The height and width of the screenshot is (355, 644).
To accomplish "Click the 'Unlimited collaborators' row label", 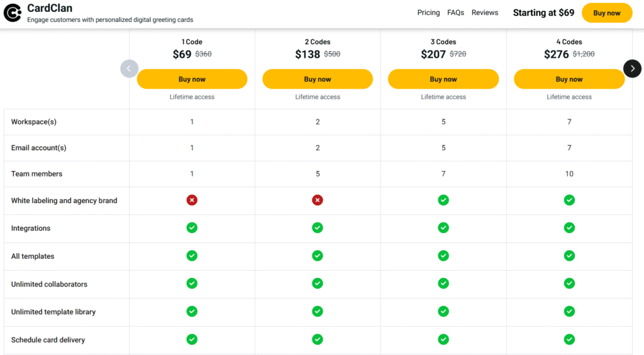I will pyautogui.click(x=49, y=284).
